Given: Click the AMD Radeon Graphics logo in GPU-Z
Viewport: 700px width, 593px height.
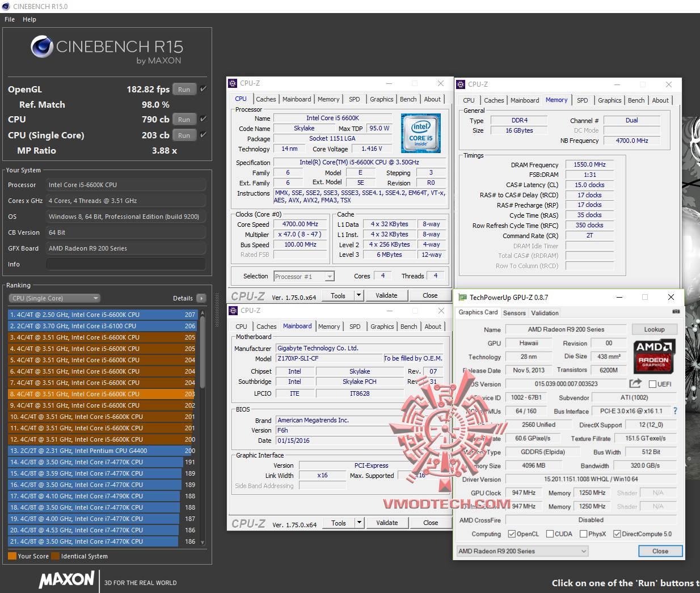Looking at the screenshot, I should pyautogui.click(x=653, y=356).
